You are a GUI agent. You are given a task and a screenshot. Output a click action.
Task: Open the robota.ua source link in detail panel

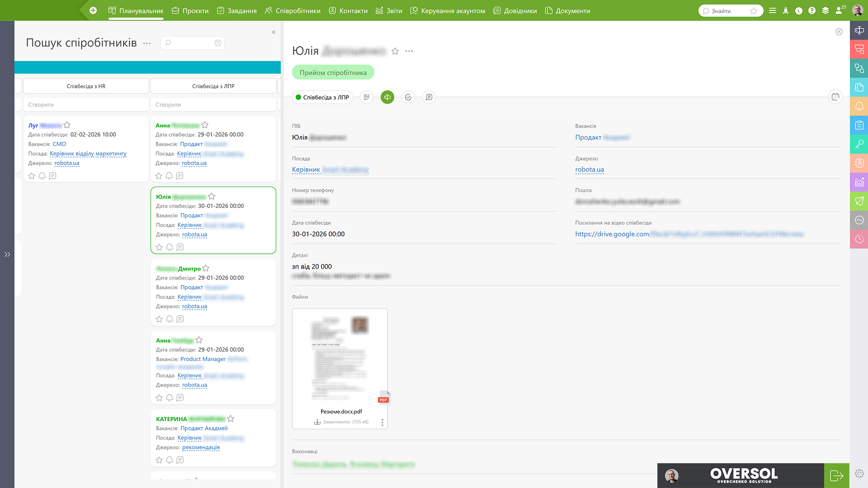tap(590, 169)
